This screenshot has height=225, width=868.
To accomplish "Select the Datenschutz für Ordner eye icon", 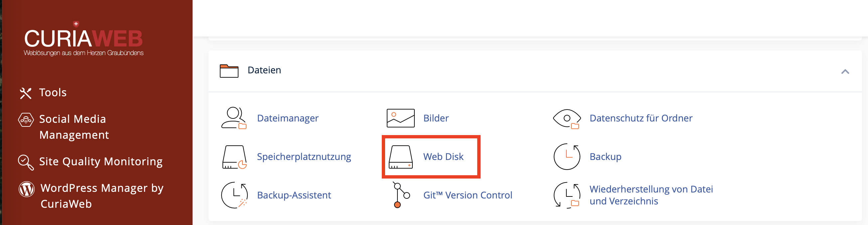I will pos(567,119).
